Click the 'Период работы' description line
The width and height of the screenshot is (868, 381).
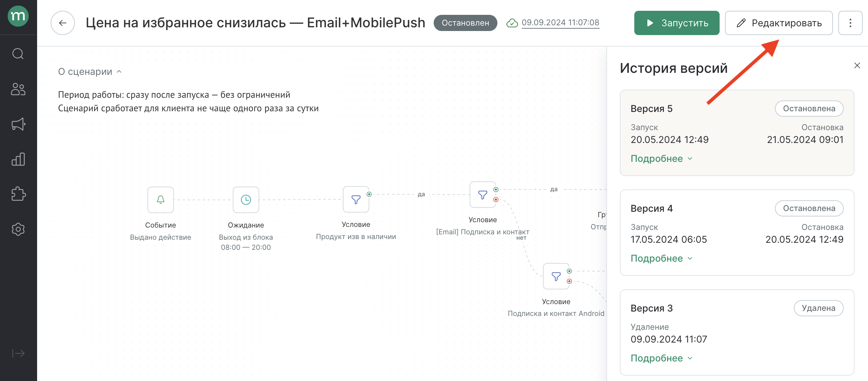pyautogui.click(x=174, y=95)
